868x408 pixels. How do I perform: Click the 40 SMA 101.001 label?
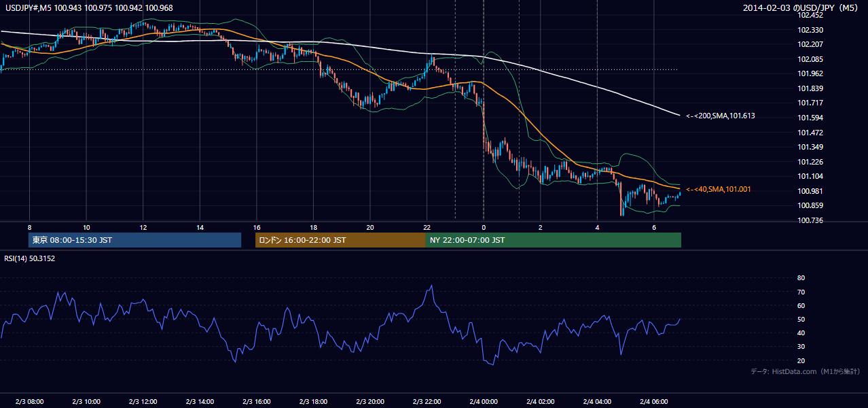click(718, 189)
